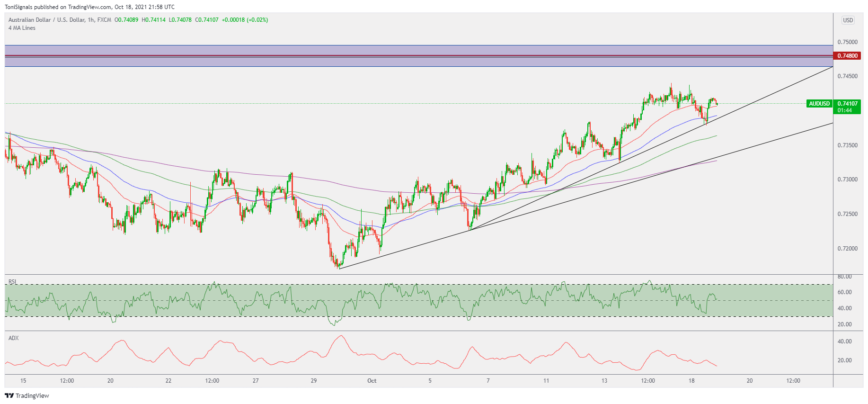Select the ADX pane label
This screenshot has height=404, width=868.
[x=14, y=338]
